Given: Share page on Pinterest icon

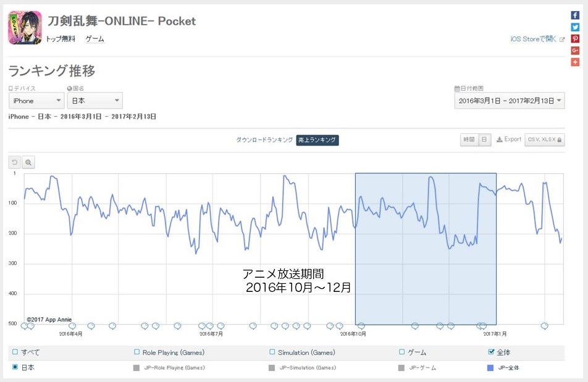Looking at the screenshot, I should [575, 39].
